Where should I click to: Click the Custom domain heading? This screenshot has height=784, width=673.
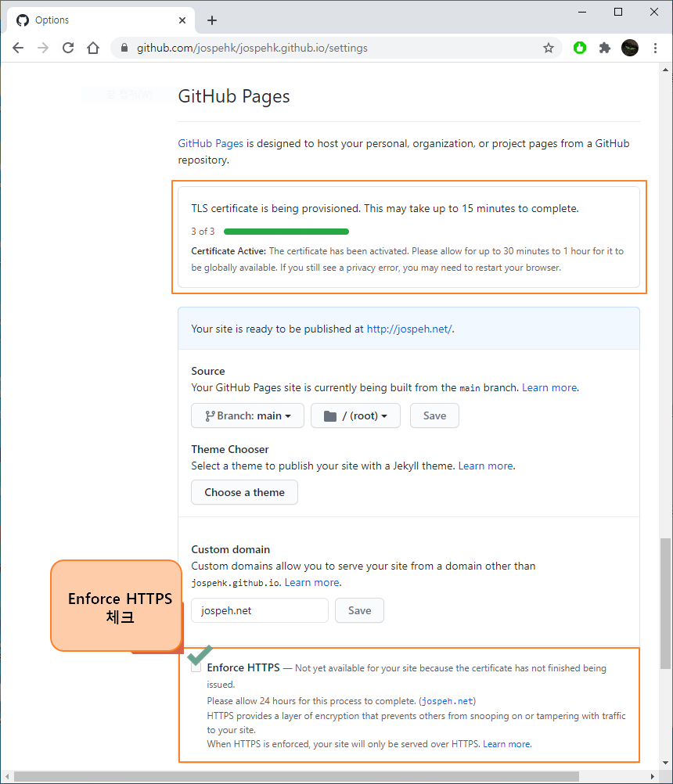pos(231,549)
